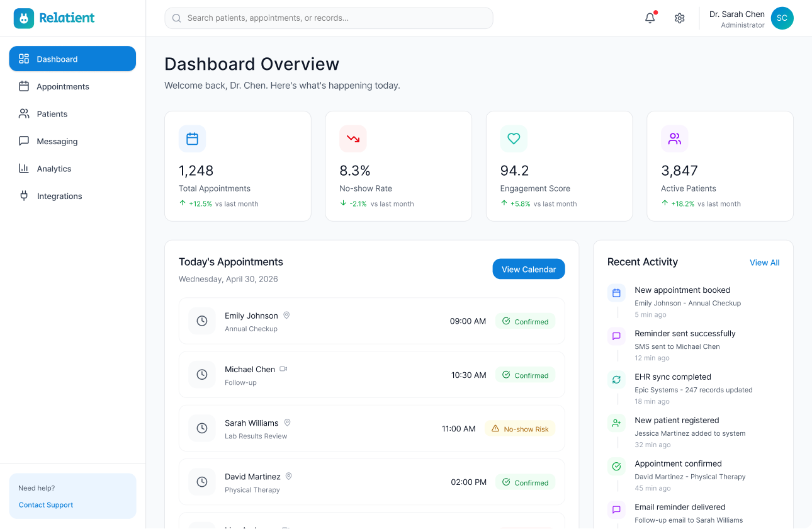
Task: Select the David Martinez appointment name
Action: click(252, 477)
